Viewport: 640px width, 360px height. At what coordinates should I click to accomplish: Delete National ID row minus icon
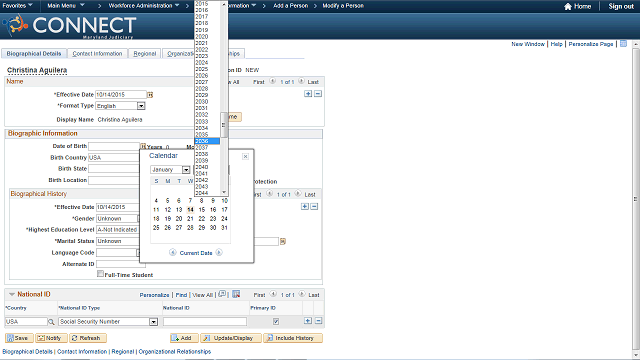point(318,321)
